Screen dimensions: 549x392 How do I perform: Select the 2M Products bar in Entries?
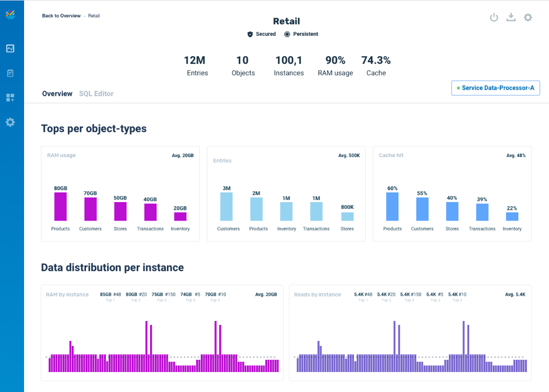[x=256, y=209]
